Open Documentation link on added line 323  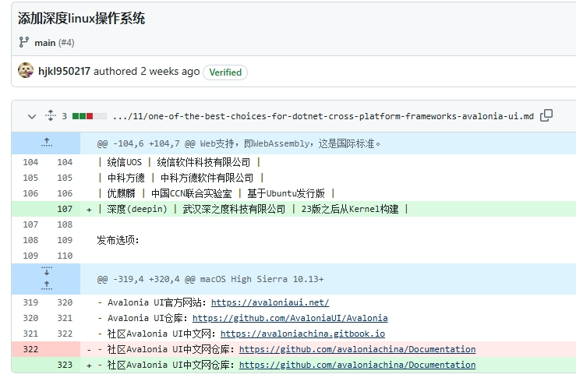[x=358, y=365]
